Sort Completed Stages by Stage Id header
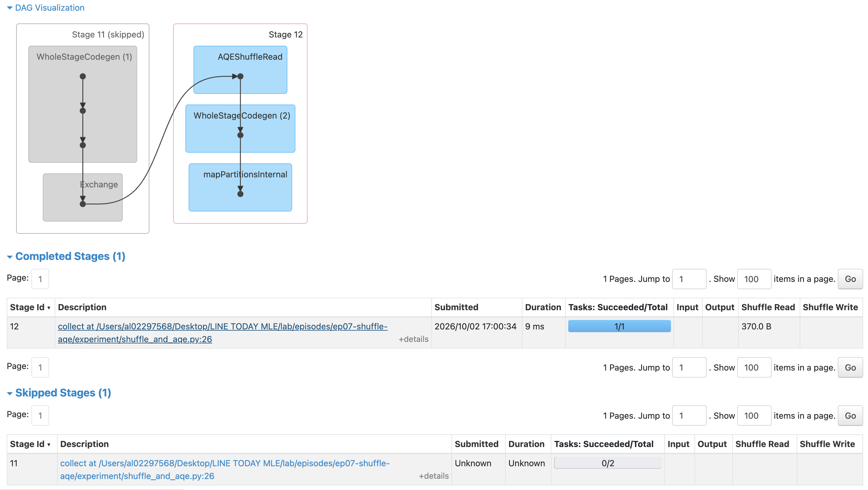The width and height of the screenshot is (868, 490). coord(30,307)
